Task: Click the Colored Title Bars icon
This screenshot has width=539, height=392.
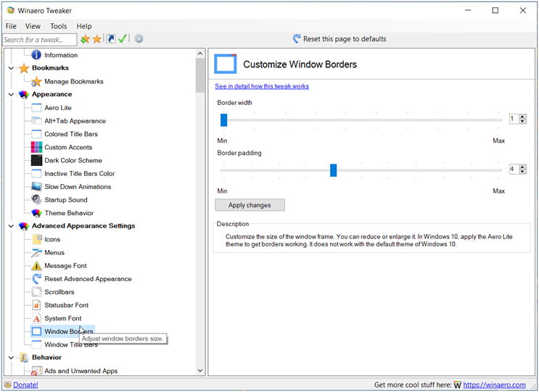Action: pos(36,134)
